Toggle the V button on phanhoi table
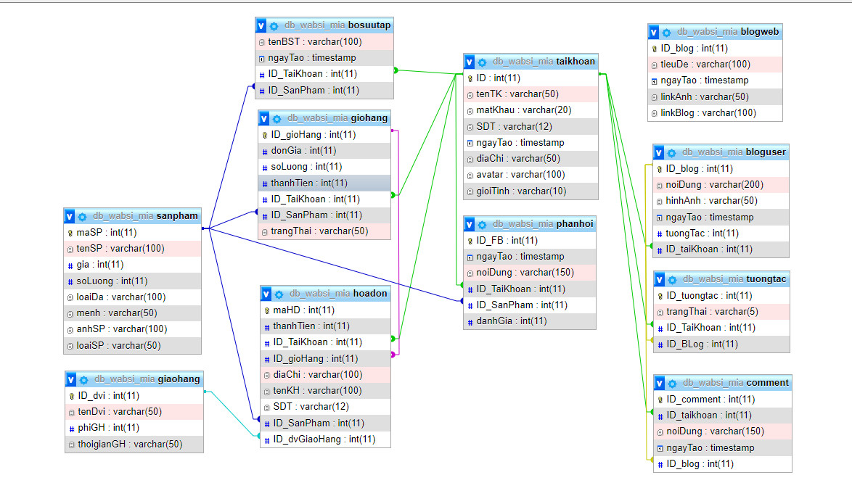The image size is (852, 504). [x=469, y=224]
